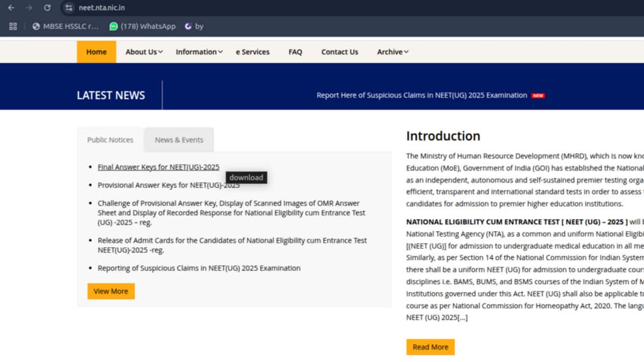Open the apps grid icon in the bookmarks bar

click(x=13, y=26)
